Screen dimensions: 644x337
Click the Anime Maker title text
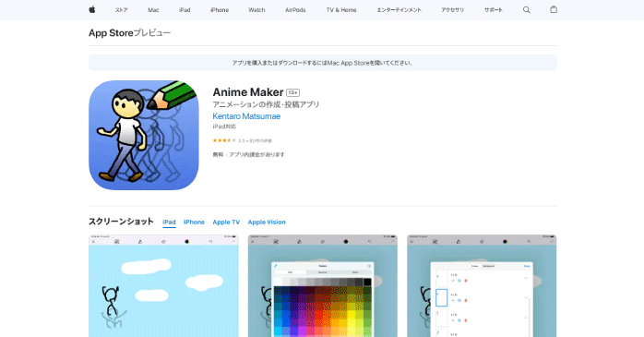248,92
